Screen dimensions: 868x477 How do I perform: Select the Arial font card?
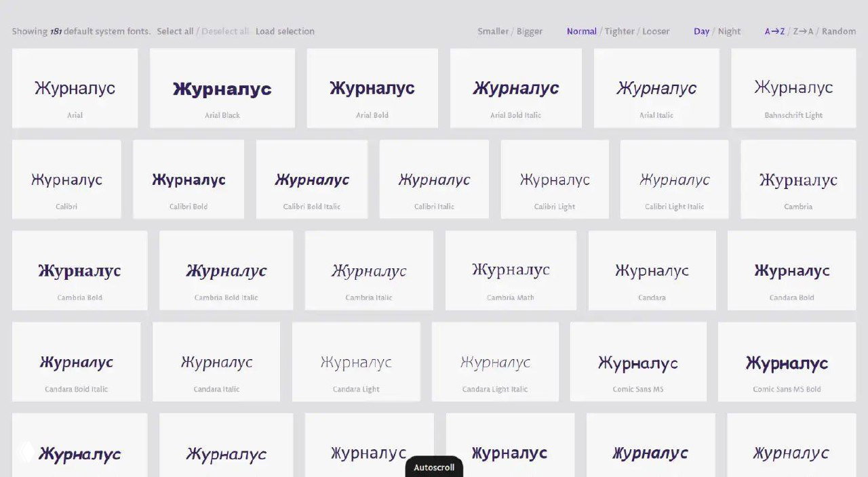tap(75, 88)
